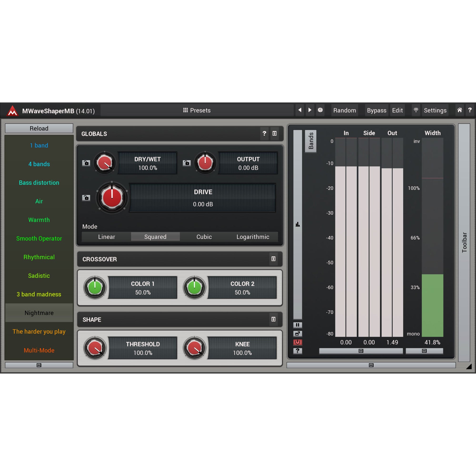Select Linear mode
Image resolution: width=476 pixels, height=476 pixels.
pyautogui.click(x=106, y=237)
